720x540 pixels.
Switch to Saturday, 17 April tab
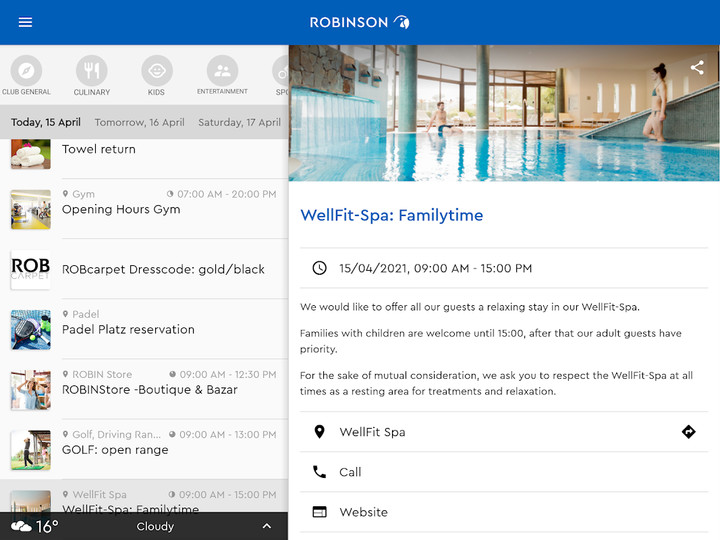(239, 122)
